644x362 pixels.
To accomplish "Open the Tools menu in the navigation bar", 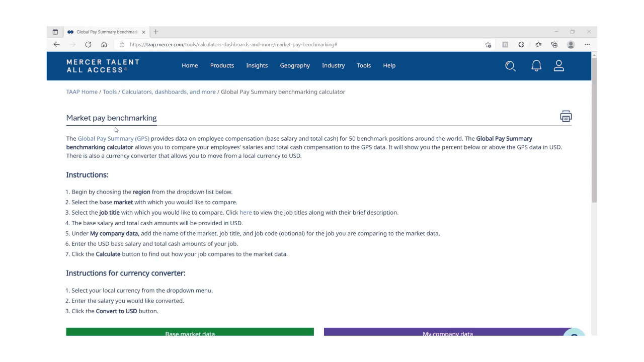I will 364,65.
